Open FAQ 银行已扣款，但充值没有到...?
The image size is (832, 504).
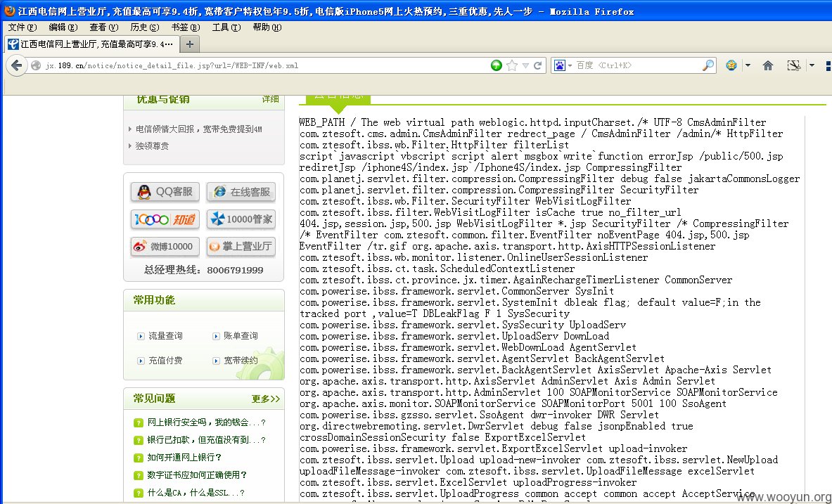[206, 440]
